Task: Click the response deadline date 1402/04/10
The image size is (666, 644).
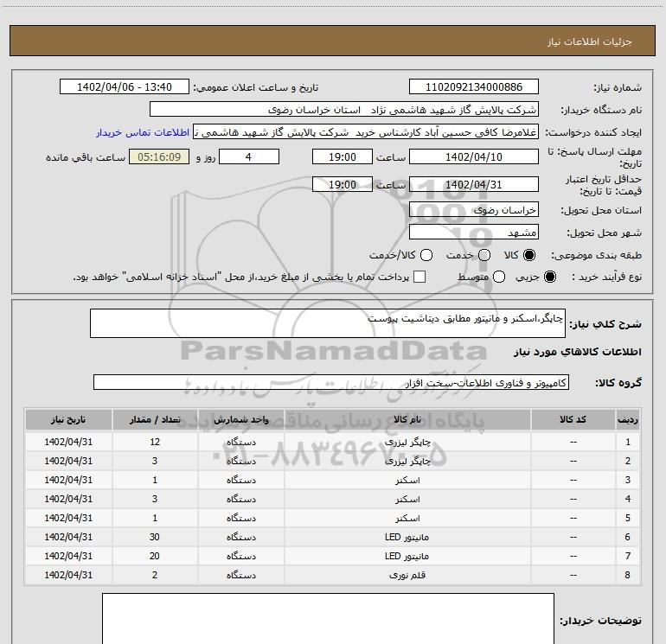Action: pos(474,156)
